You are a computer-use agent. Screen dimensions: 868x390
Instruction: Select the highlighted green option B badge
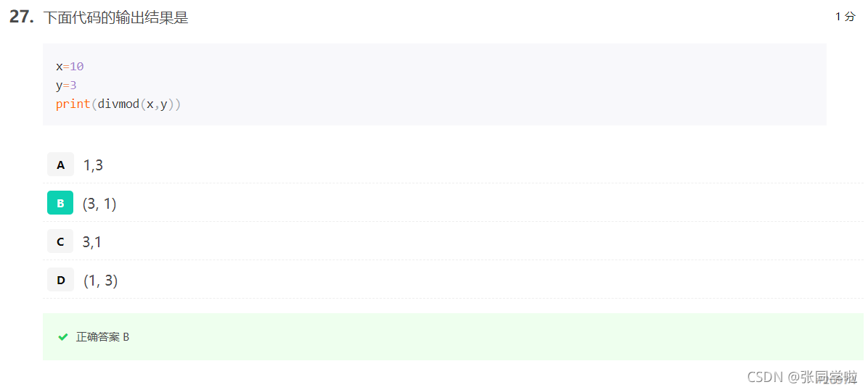[60, 203]
